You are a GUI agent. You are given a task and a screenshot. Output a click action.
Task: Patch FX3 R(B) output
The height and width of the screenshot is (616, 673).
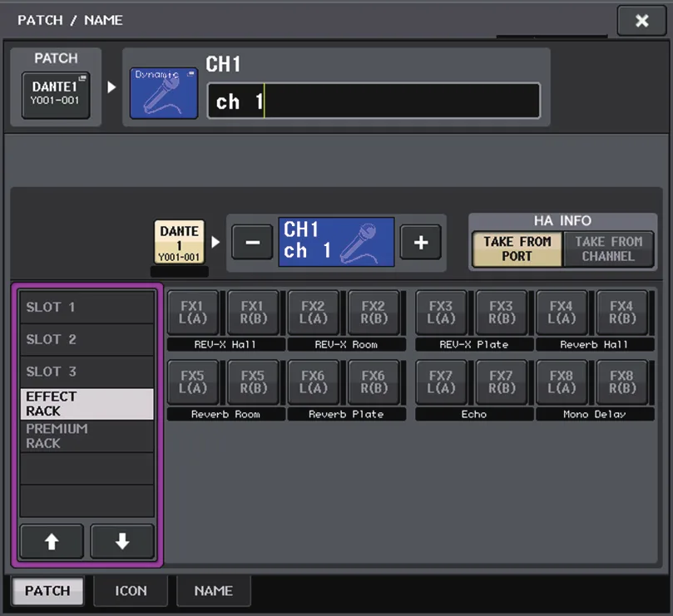coord(502,313)
